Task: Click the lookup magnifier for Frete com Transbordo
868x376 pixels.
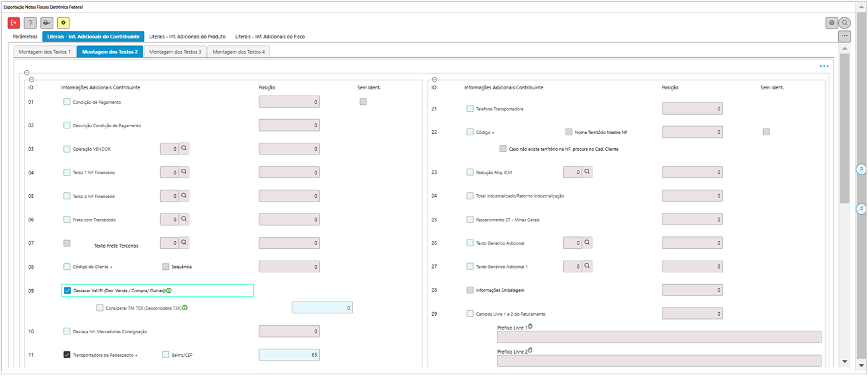Action: tap(184, 219)
